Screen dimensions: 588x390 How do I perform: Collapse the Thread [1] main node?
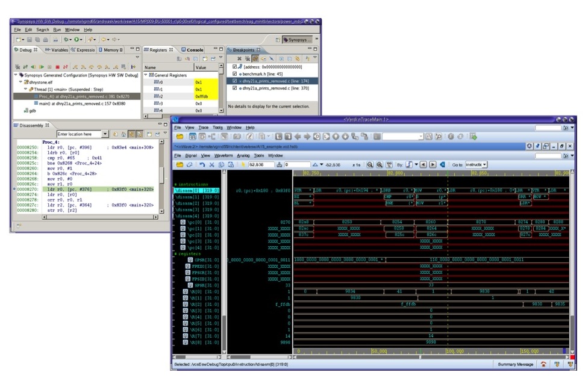click(25, 89)
